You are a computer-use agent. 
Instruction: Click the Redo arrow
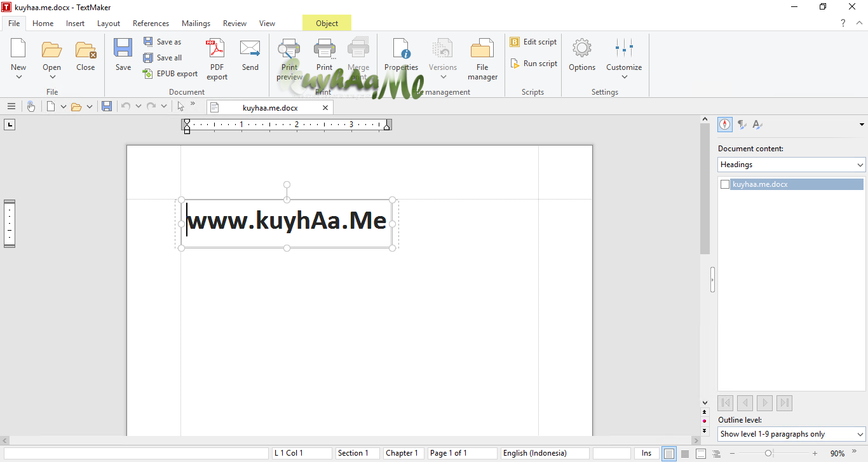pyautogui.click(x=151, y=106)
